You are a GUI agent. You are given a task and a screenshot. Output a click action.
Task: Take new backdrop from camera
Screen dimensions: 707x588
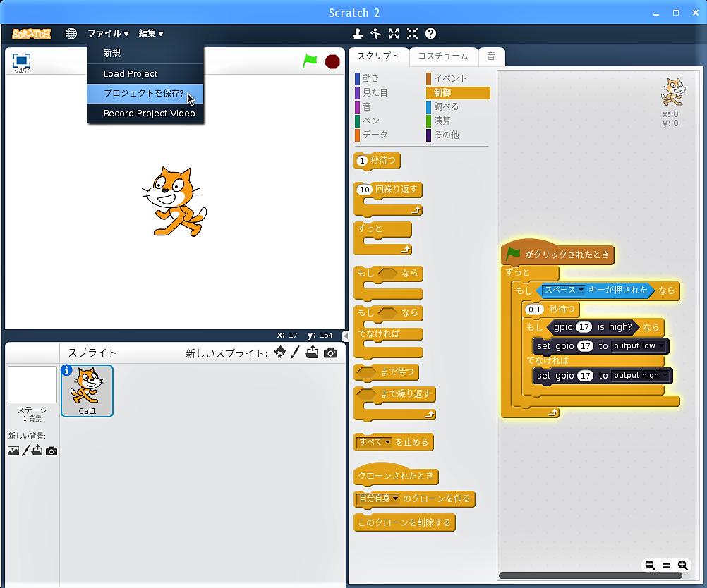(52, 451)
